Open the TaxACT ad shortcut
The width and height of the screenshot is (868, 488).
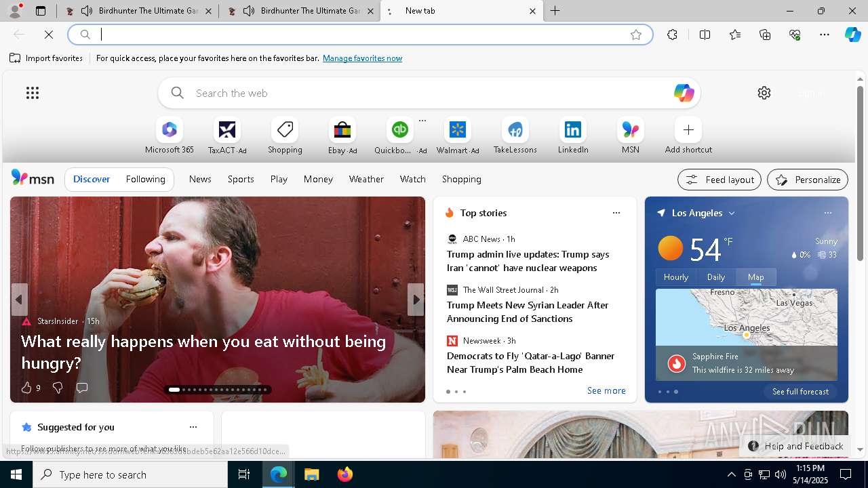[x=227, y=136]
